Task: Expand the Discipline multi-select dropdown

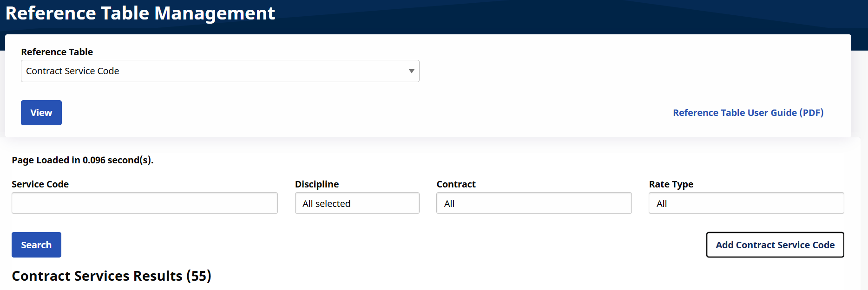Action: pyautogui.click(x=357, y=203)
